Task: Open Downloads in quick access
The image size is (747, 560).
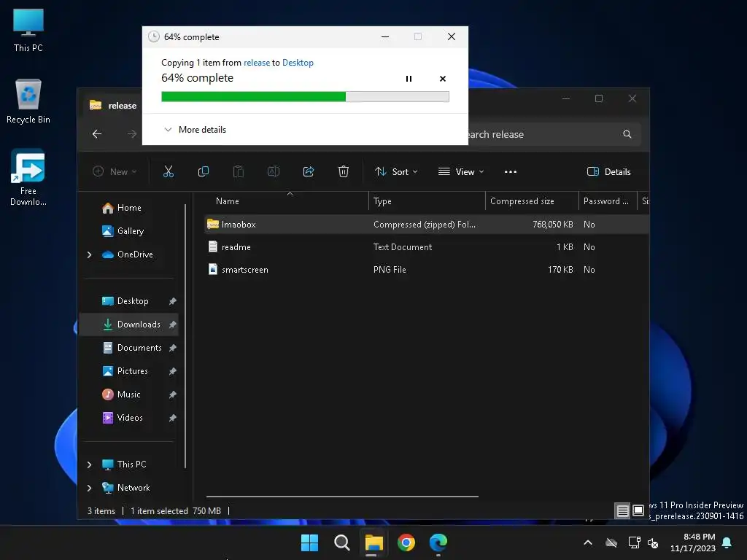Action: 128,324
